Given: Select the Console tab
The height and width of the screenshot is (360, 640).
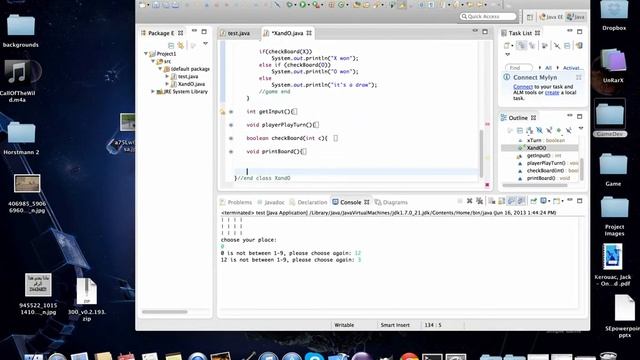Looking at the screenshot, I should click(350, 202).
